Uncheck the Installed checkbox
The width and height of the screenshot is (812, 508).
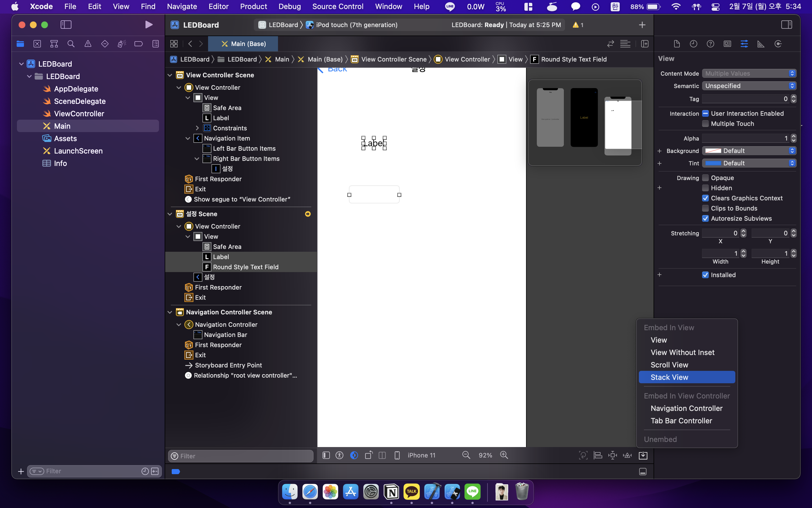click(705, 275)
